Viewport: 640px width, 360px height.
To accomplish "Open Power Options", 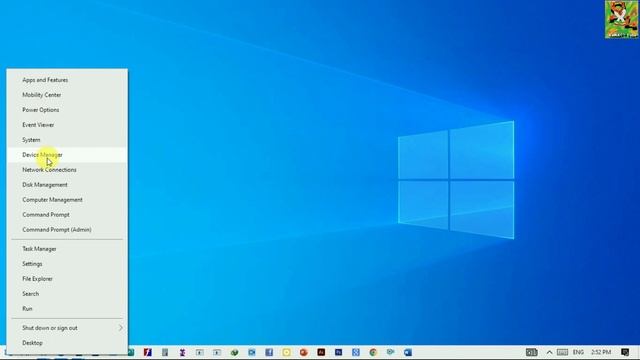I will pos(67,110).
